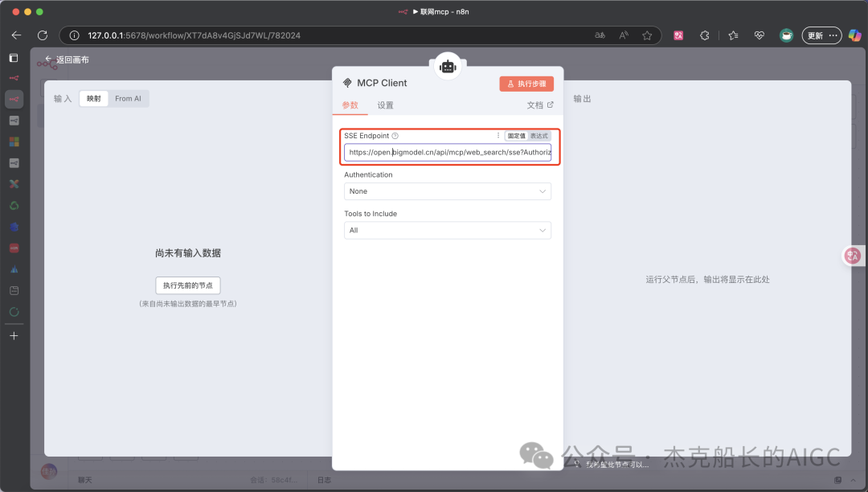Open the browser extensions puzzle icon
Viewport: 868px width, 492px height.
pyautogui.click(x=705, y=35)
